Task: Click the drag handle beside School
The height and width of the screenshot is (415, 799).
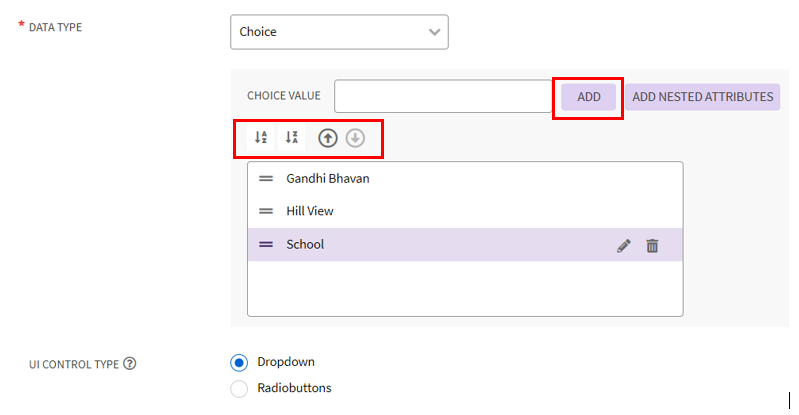Action: pos(266,244)
